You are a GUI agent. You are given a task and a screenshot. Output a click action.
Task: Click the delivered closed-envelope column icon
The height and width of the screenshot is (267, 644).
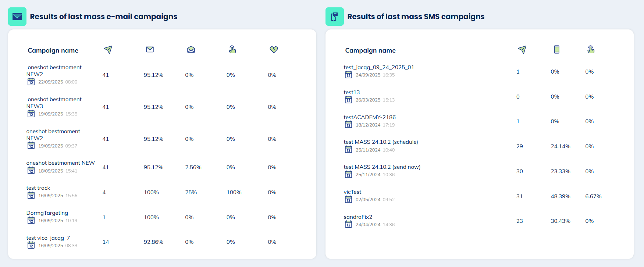[x=150, y=50]
